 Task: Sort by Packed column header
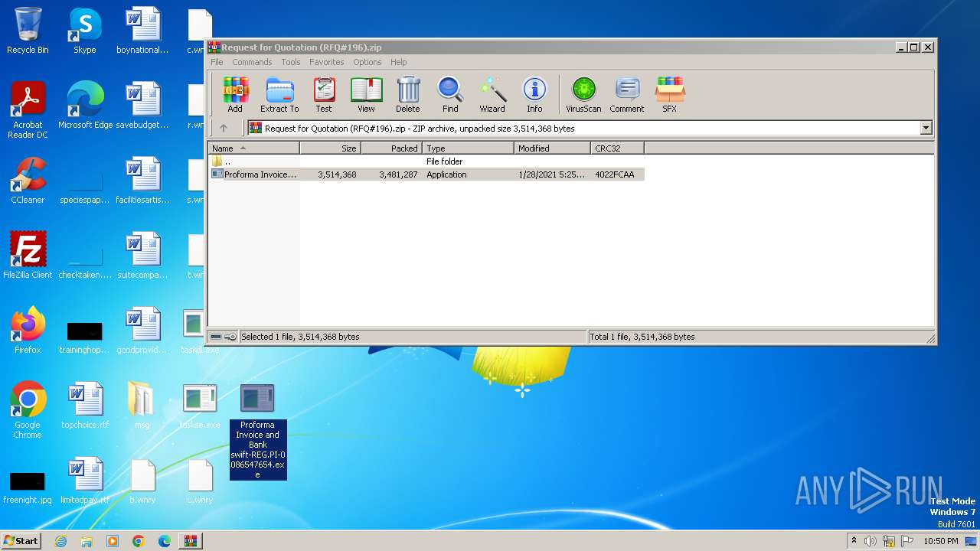[391, 148]
